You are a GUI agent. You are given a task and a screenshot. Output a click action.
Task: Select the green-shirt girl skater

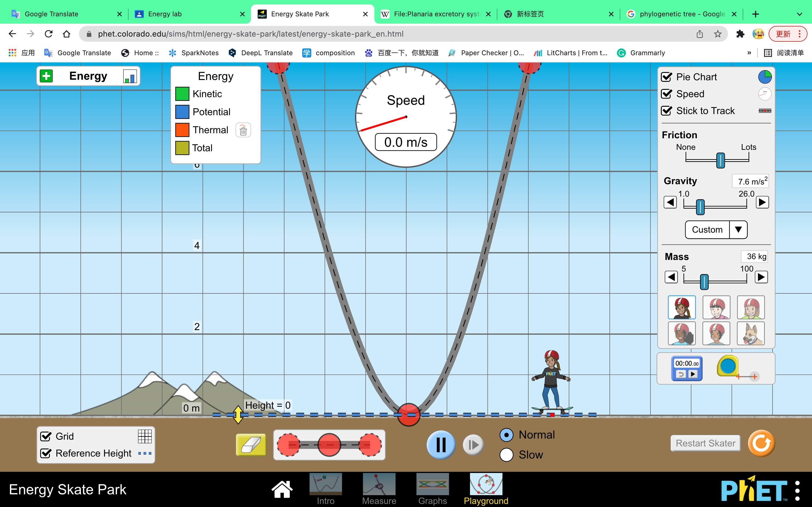pyautogui.click(x=751, y=307)
